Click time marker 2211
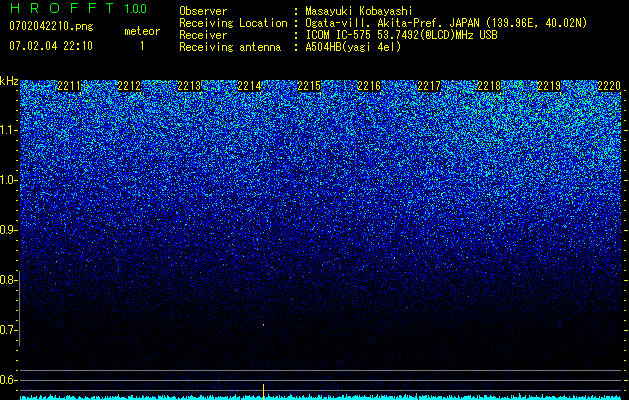 [69, 86]
